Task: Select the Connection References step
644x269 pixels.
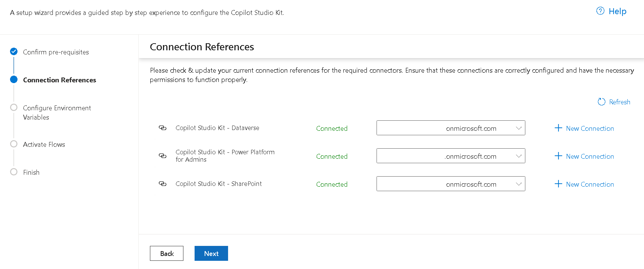Action: pyautogui.click(x=60, y=80)
